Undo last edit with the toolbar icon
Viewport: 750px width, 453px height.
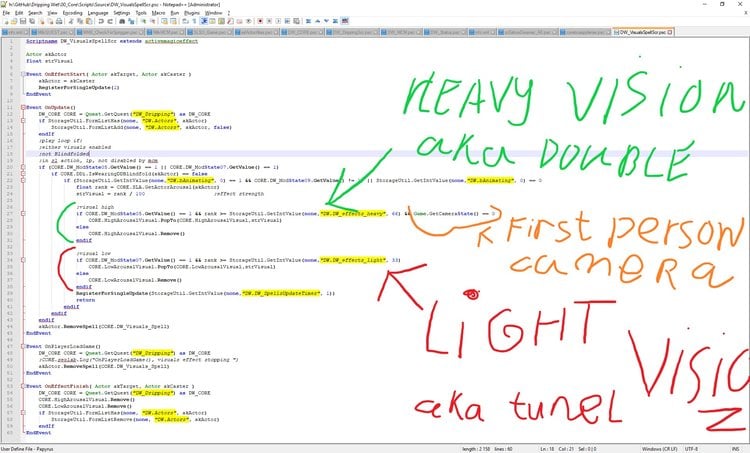(x=101, y=21)
